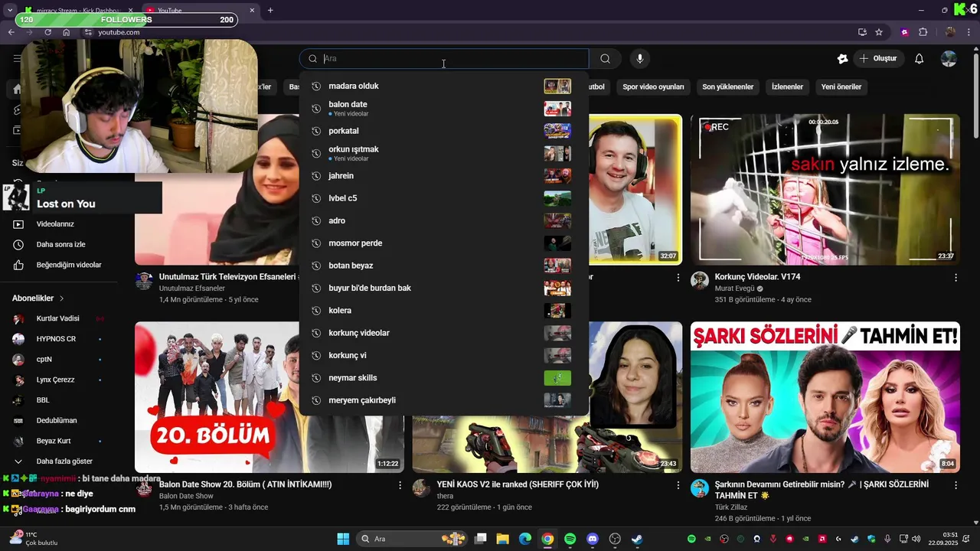Open the Windows Start menu
Viewport: 980px width, 551px height.
tap(343, 539)
